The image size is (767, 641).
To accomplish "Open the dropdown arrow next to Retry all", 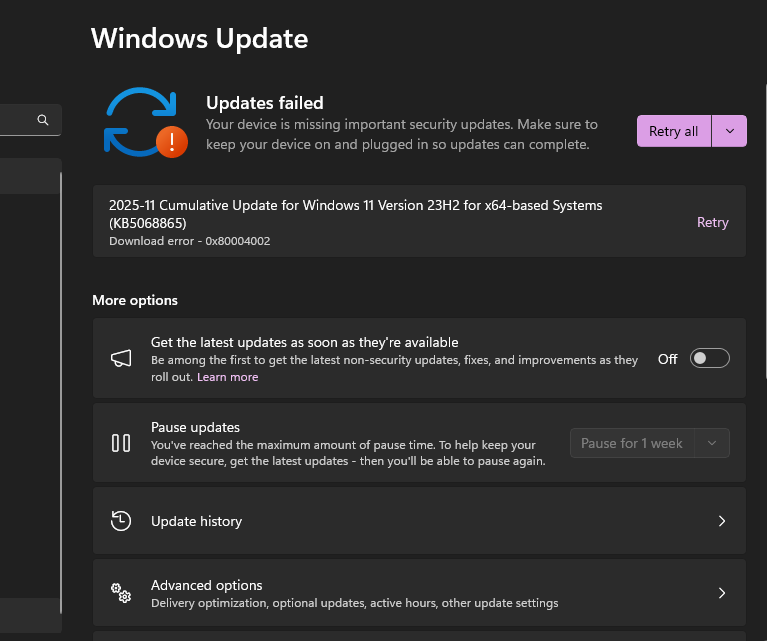I will 729,131.
